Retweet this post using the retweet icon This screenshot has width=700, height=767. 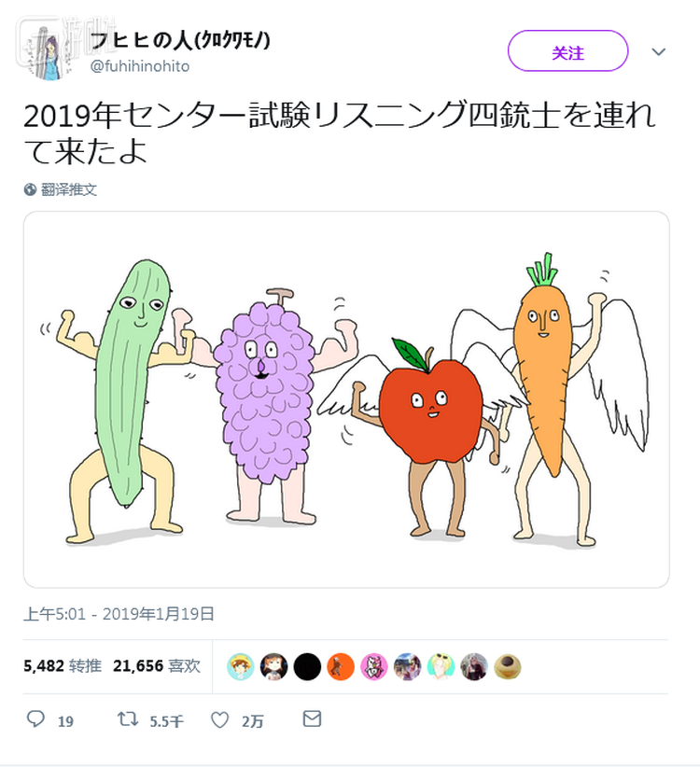[125, 719]
